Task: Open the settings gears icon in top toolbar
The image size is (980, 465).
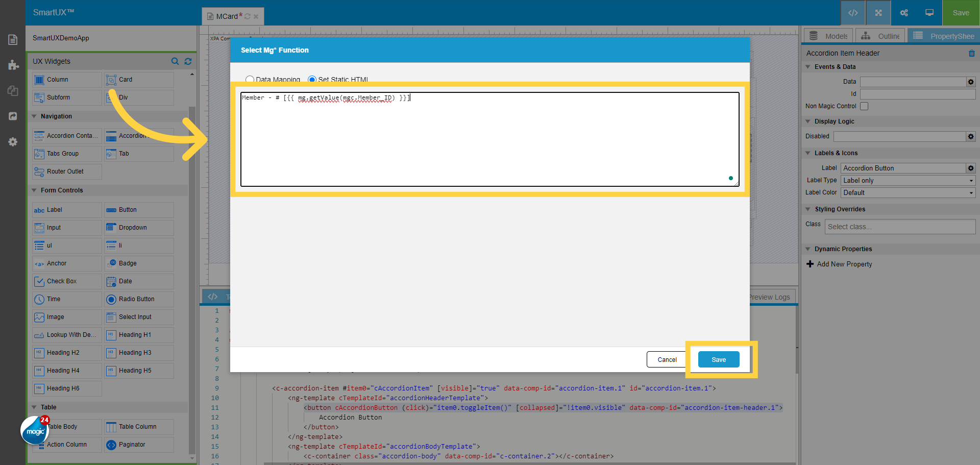Action: [904, 13]
